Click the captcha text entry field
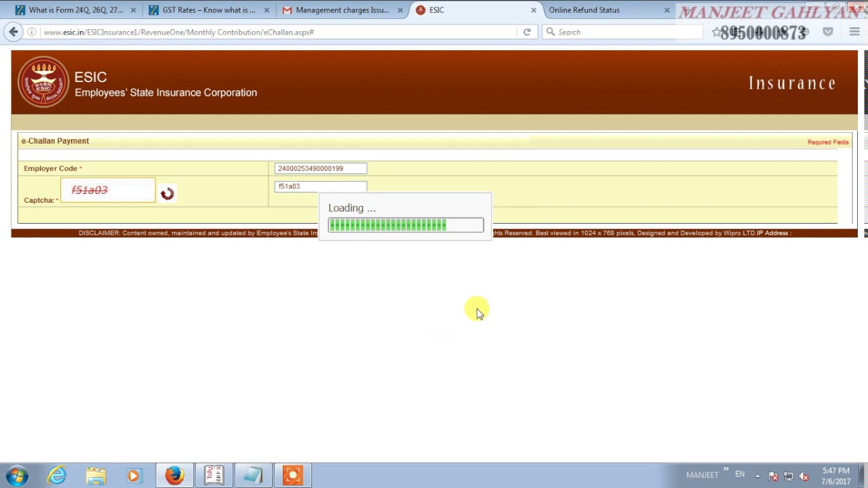This screenshot has height=488, width=868. pos(321,186)
